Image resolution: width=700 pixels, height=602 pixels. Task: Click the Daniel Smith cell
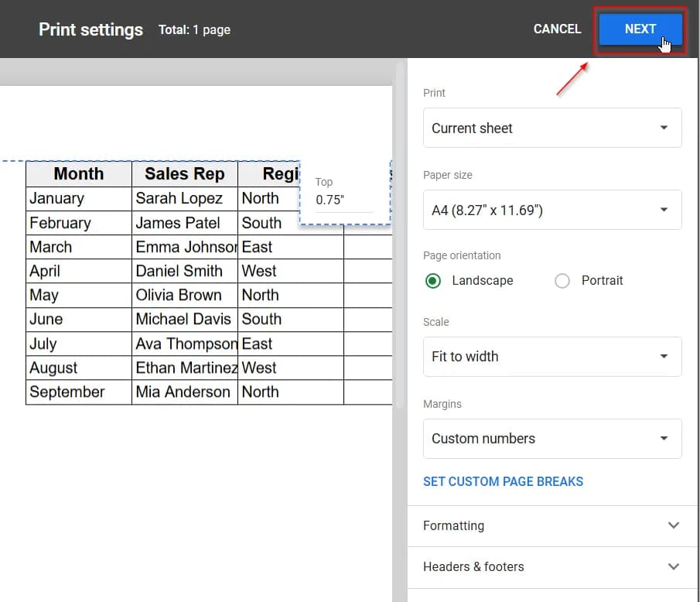185,271
